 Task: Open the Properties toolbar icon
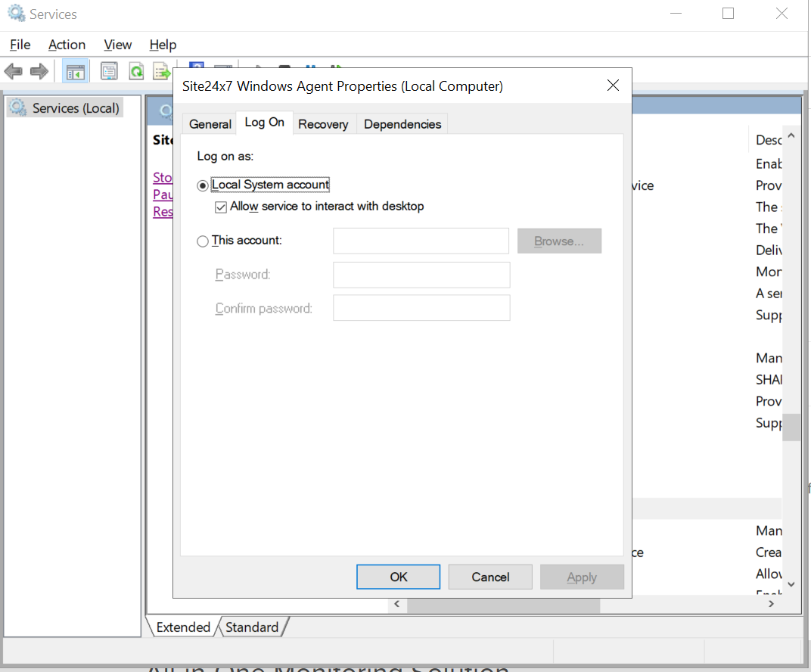click(x=109, y=71)
